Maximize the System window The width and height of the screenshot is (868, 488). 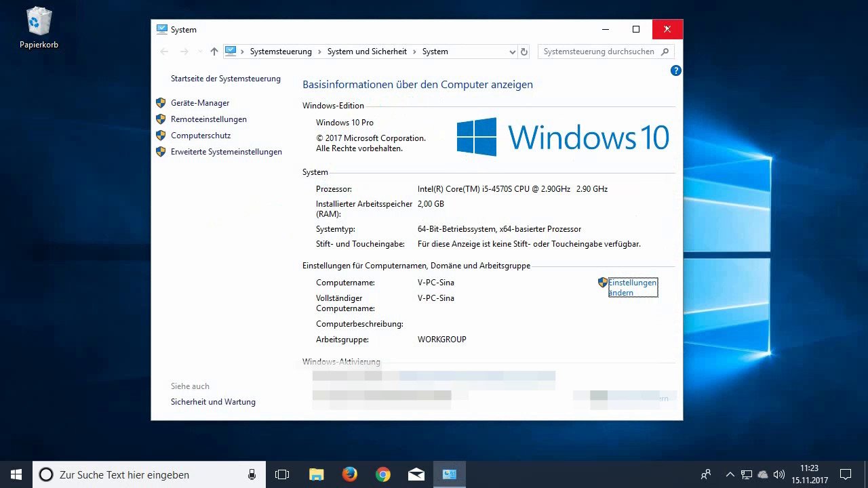click(636, 29)
